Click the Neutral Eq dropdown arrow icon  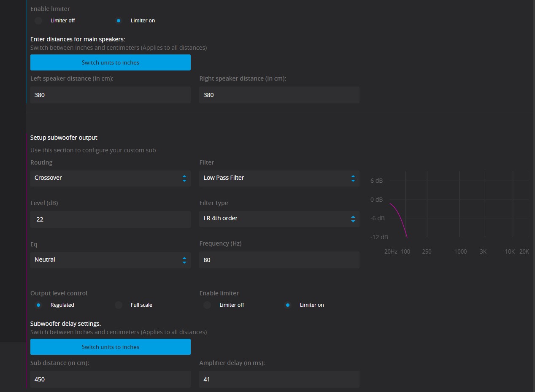click(x=184, y=260)
